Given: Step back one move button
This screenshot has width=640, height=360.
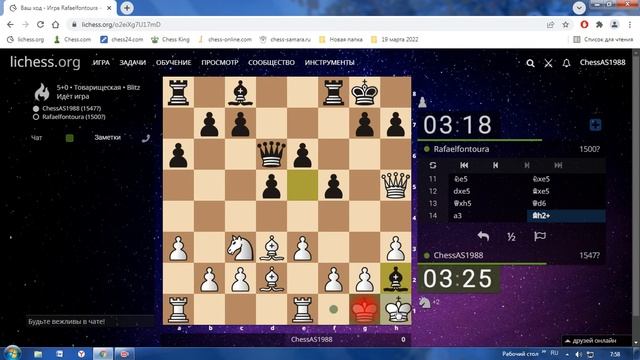Looking at the screenshot, I should 496,165.
